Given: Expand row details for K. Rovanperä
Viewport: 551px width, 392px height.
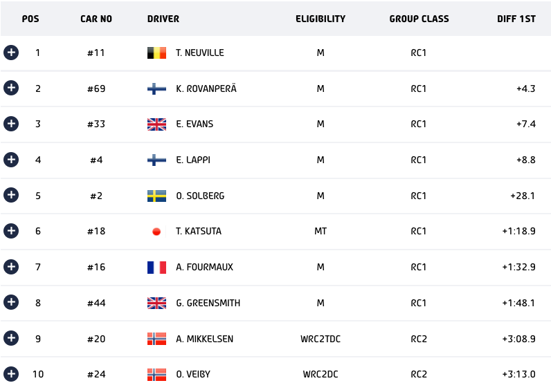Looking at the screenshot, I should [11, 88].
